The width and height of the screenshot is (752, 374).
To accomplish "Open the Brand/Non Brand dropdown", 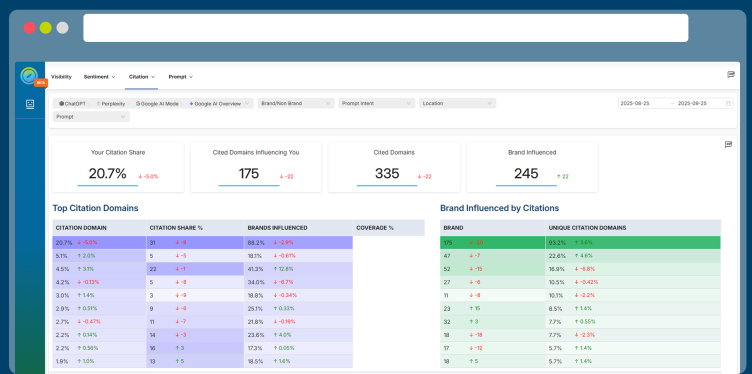I will 295,103.
